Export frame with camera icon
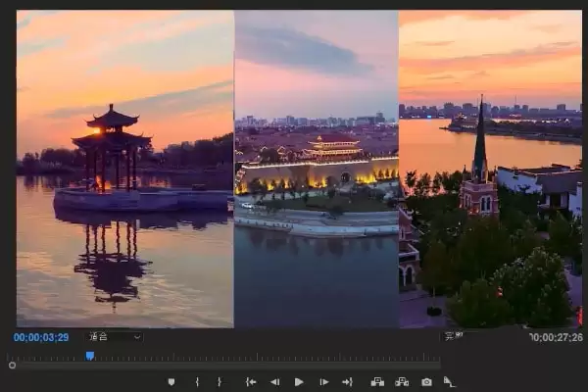This screenshot has height=392, width=588. point(426,382)
